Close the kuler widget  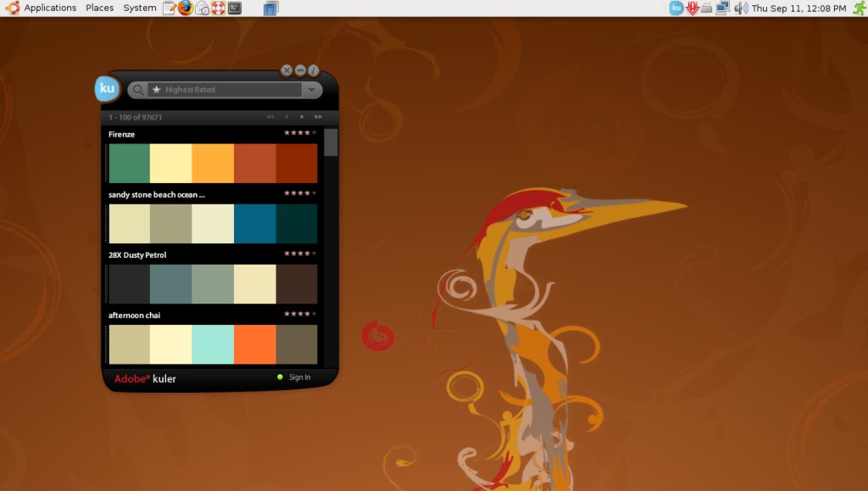(287, 70)
